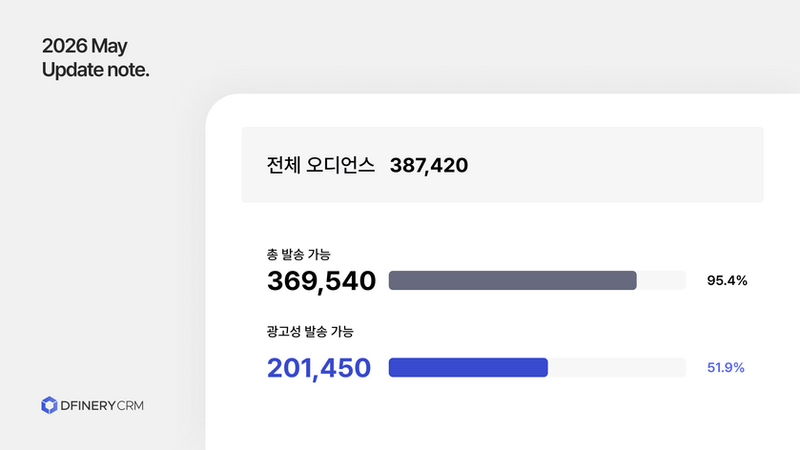This screenshot has height=450, width=800.
Task: Select the 총 발송 가능 label
Action: pos(298,254)
